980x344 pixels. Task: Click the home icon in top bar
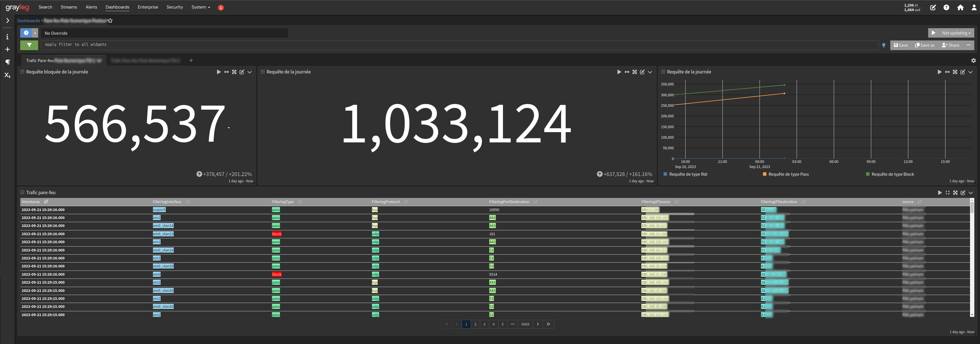click(960, 7)
